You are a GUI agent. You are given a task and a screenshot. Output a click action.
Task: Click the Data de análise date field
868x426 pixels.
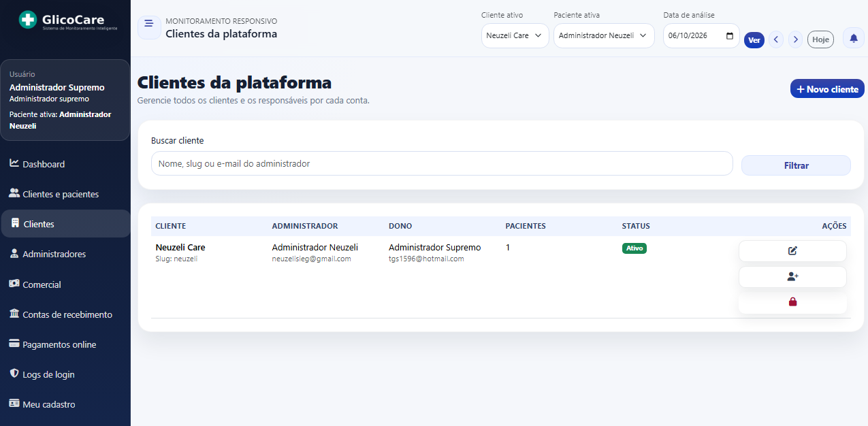click(701, 36)
